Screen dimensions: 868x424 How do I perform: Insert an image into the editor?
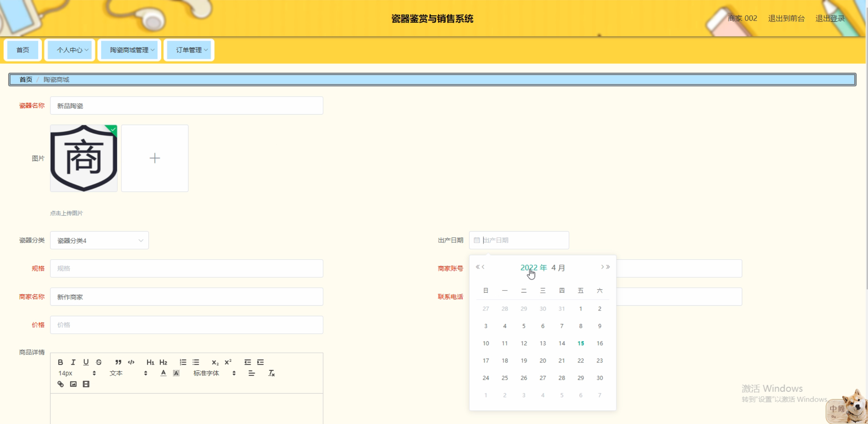pos(73,384)
